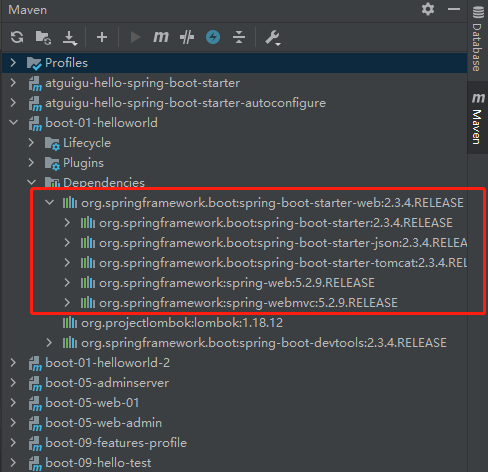The width and height of the screenshot is (488, 472).
Task: Execute Maven goal 'm' icon
Action: coord(161,37)
